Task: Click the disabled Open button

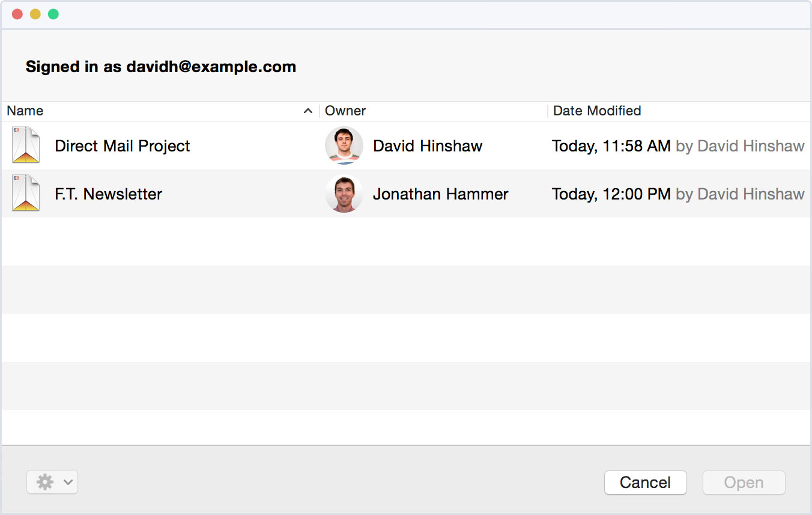Action: click(744, 483)
